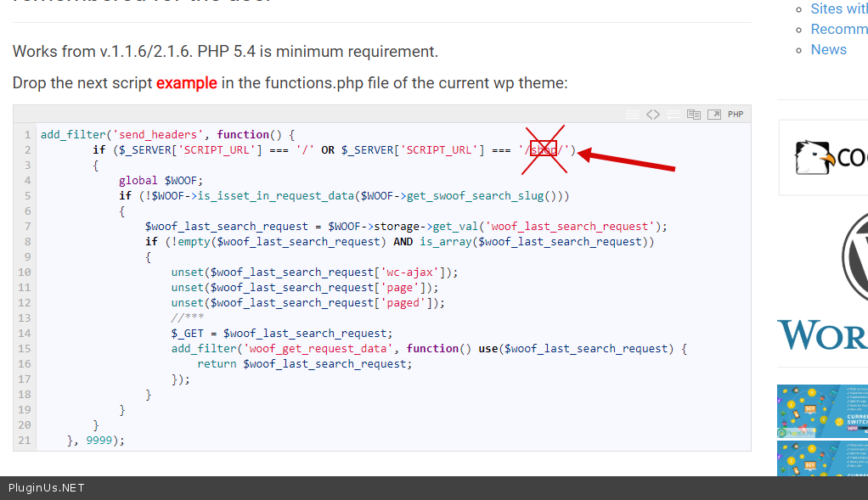This screenshot has height=500, width=868.
Task: Click line number 21 in code gutter
Action: click(x=24, y=441)
